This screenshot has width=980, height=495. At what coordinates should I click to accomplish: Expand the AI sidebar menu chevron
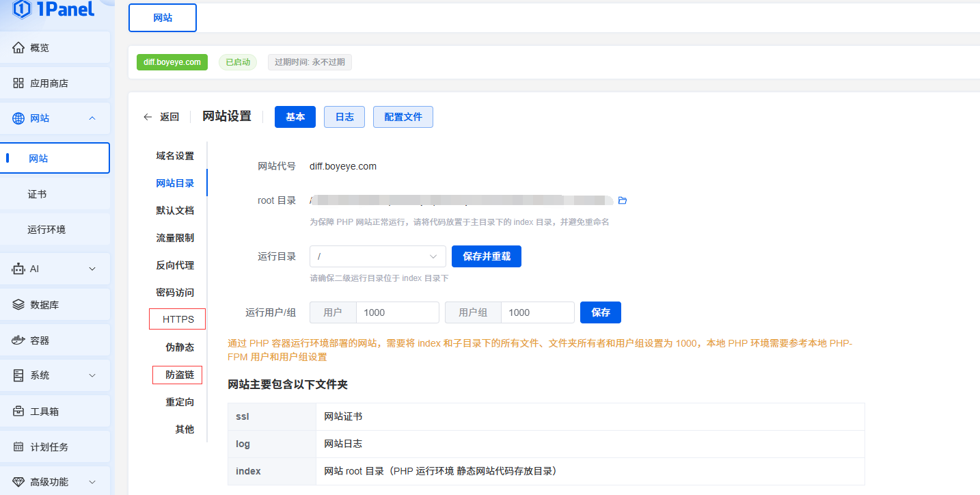pos(92,269)
